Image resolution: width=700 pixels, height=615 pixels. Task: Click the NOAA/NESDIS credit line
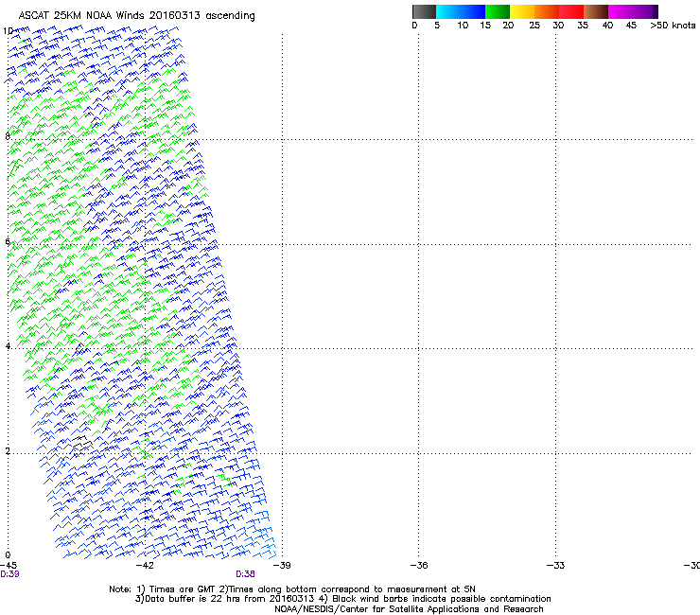pyautogui.click(x=409, y=609)
